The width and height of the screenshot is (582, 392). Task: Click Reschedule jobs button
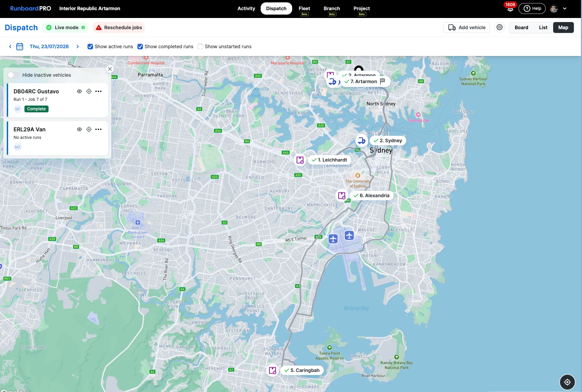(119, 27)
